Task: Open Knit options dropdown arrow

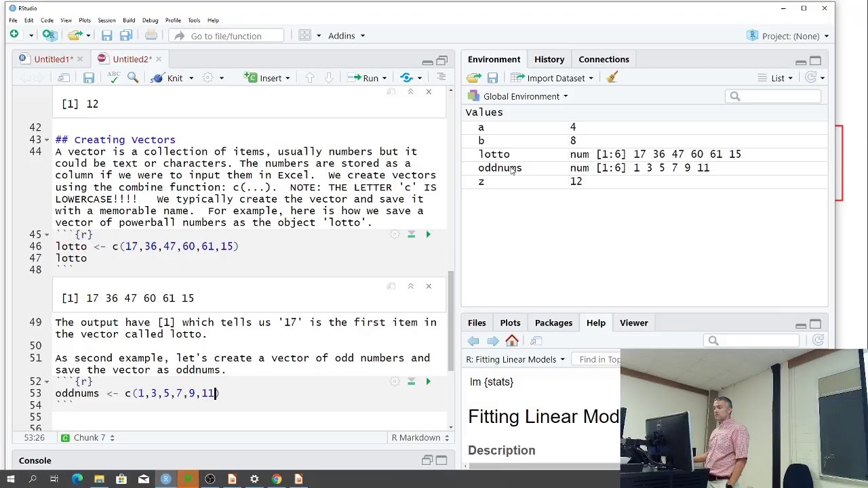Action: pyautogui.click(x=191, y=78)
